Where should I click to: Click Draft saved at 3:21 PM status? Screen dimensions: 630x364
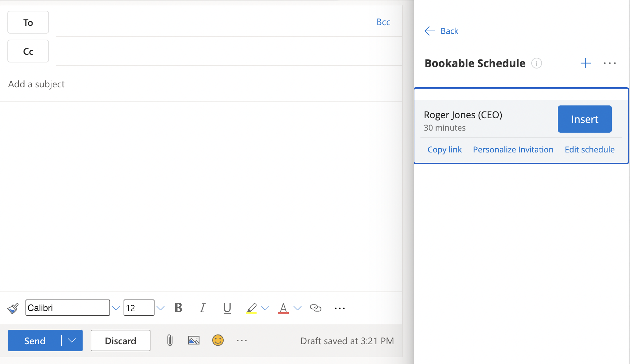[x=347, y=341]
